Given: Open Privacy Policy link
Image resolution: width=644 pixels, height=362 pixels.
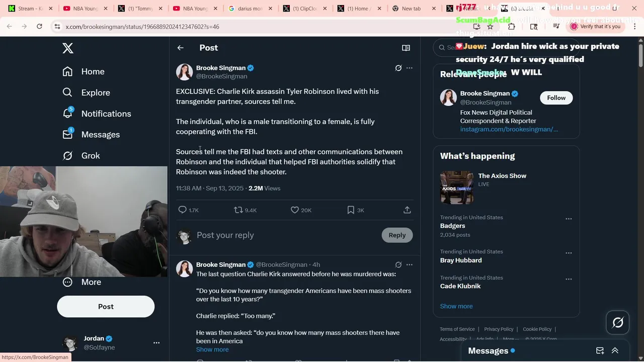Looking at the screenshot, I should click(499, 329).
